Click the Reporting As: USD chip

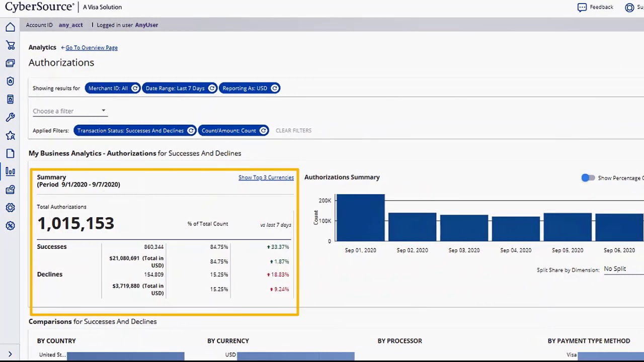point(250,88)
